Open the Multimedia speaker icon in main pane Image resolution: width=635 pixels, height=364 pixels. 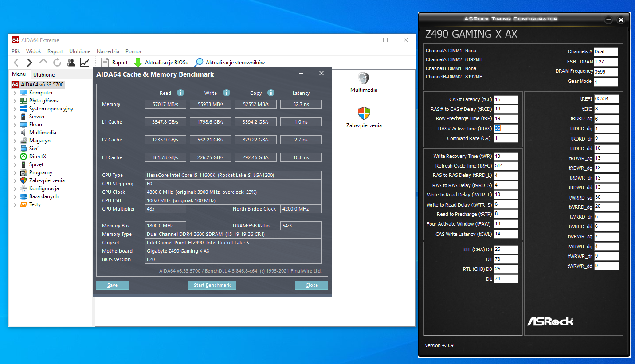364,78
